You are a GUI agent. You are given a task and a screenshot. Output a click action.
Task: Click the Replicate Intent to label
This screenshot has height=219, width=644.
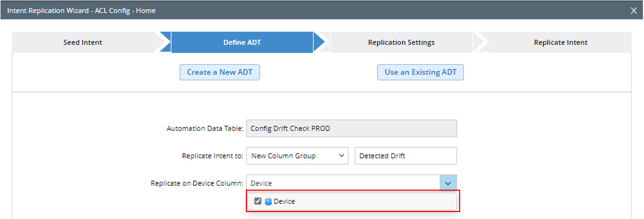tap(213, 156)
